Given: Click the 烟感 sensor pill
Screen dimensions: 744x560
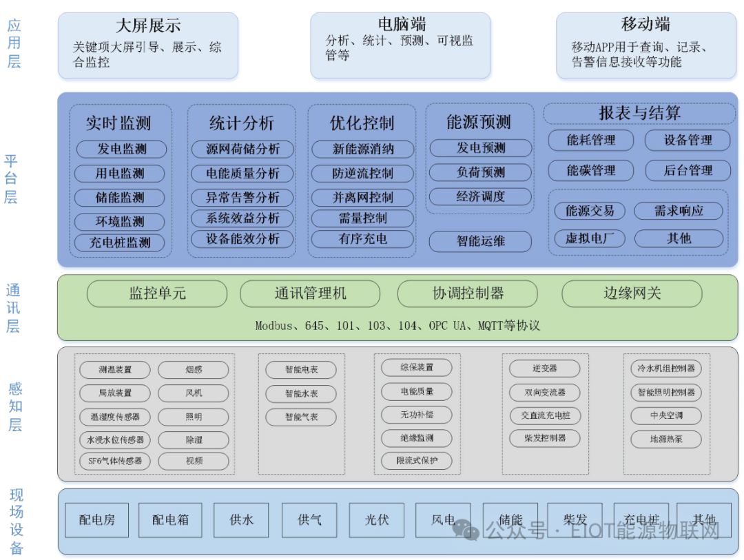Looking at the screenshot, I should tap(194, 370).
